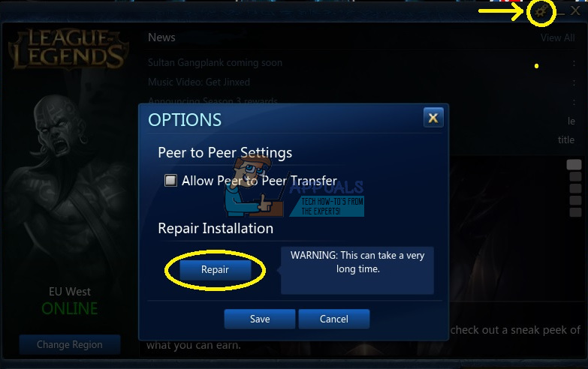Open Sultan Gangplank coming soon news
Image resolution: width=588 pixels, height=369 pixels.
click(x=215, y=62)
